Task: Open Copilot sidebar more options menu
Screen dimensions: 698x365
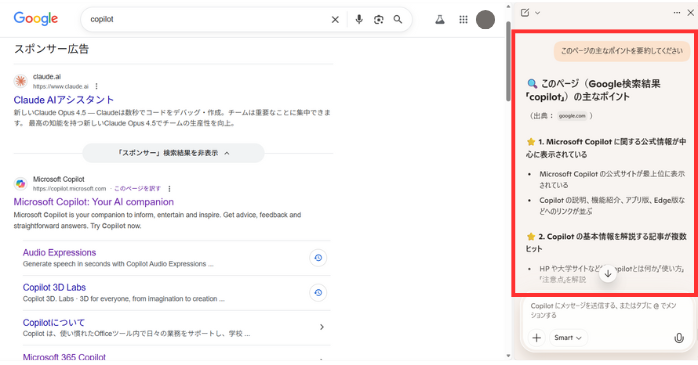Action: coord(677,12)
